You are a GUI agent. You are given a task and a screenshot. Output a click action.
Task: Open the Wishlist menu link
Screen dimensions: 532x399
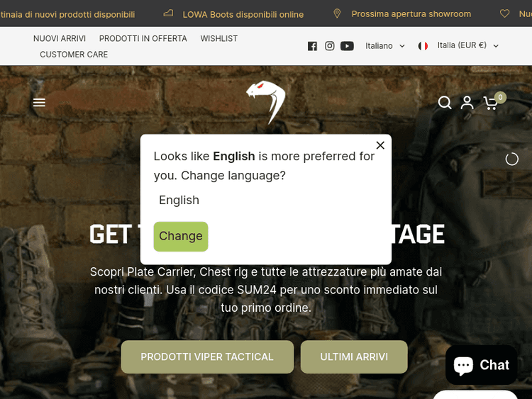coord(219,39)
